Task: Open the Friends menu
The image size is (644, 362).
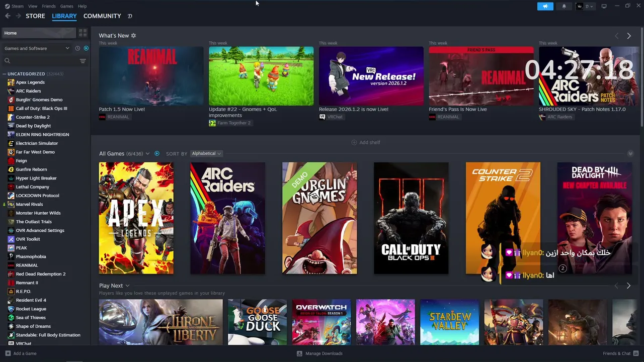Action: click(49, 6)
